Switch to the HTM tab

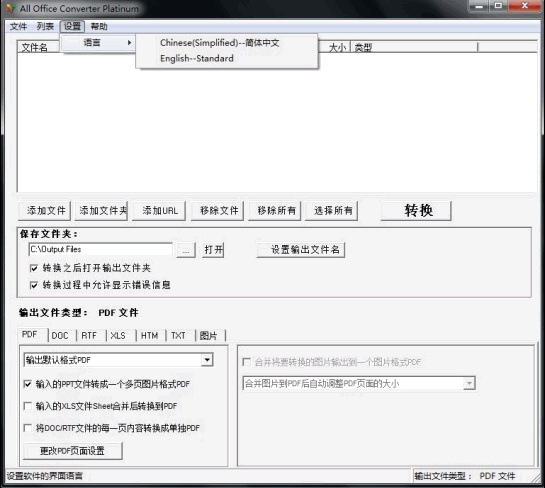150,336
